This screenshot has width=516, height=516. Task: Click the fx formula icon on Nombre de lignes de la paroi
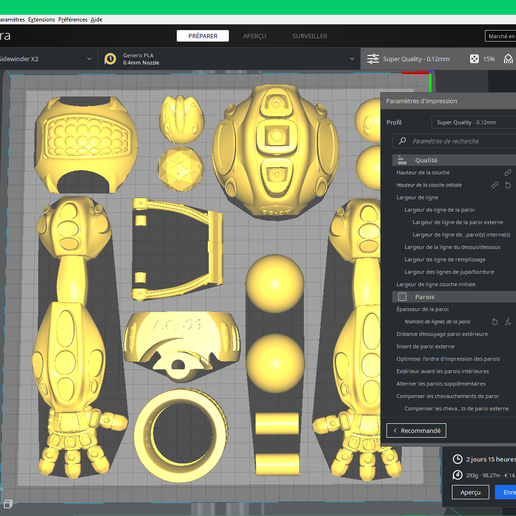(x=508, y=322)
